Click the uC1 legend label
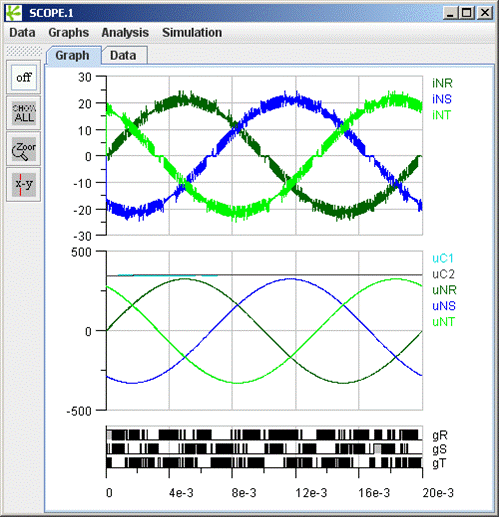 (x=443, y=258)
